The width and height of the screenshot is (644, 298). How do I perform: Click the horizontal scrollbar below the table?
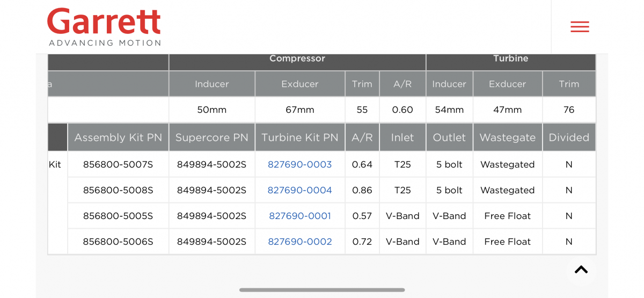click(x=322, y=290)
